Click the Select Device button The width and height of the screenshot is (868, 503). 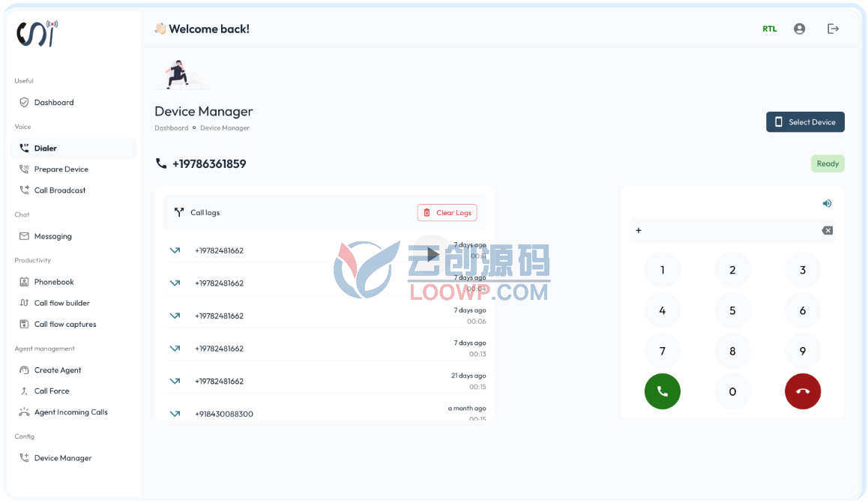805,122
